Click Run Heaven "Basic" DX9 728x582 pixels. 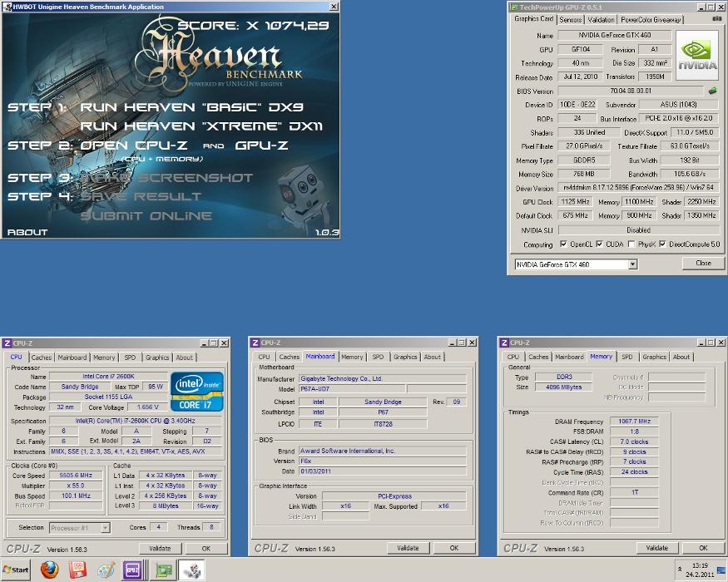191,107
